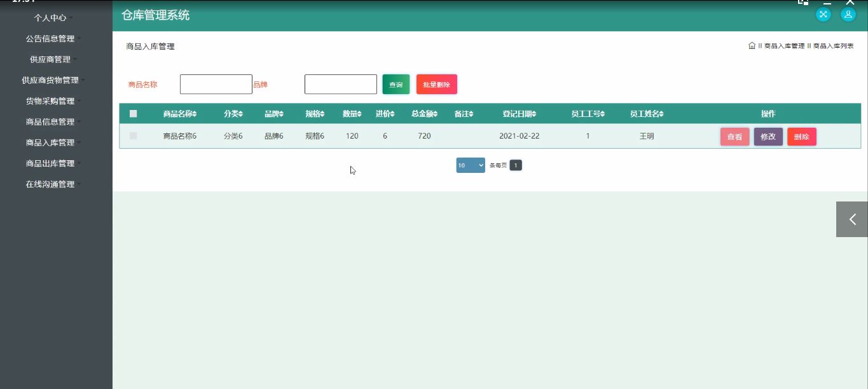Image resolution: width=868 pixels, height=389 pixels.
Task: Select the 规格6 cell
Action: 315,136
